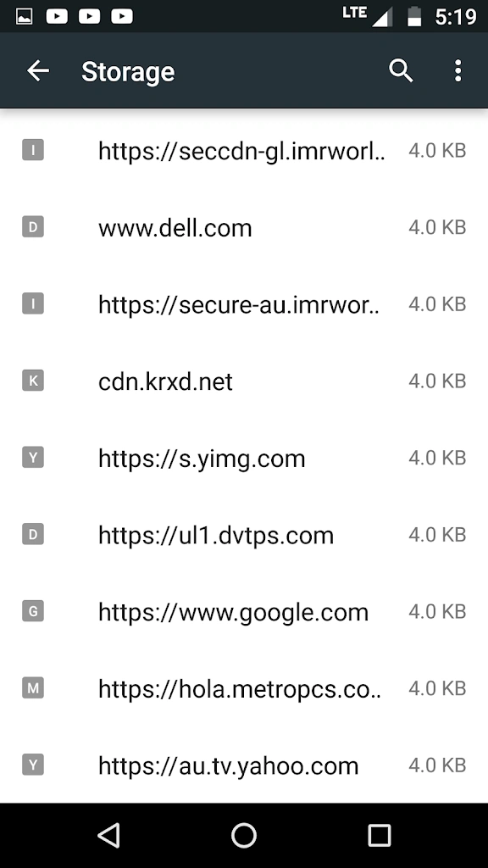Open cdn.krxd.net storage details
This screenshot has width=488, height=868.
point(244,381)
